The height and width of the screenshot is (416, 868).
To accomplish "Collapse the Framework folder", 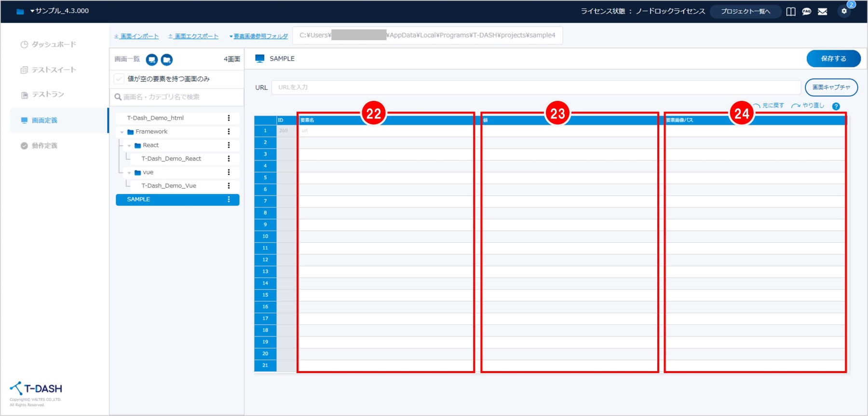I will (122, 132).
